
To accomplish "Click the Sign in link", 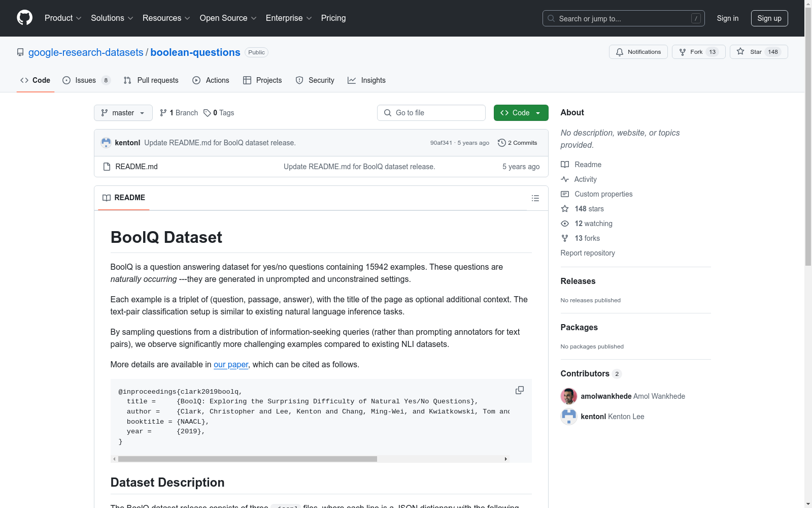I will pos(727,18).
